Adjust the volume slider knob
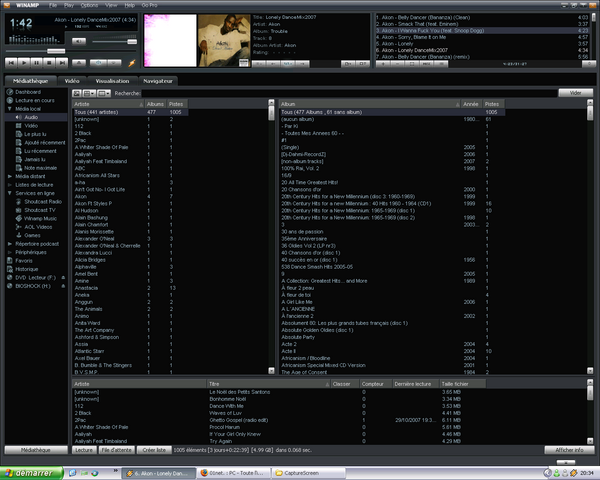This screenshot has width=600, height=480. point(132,41)
